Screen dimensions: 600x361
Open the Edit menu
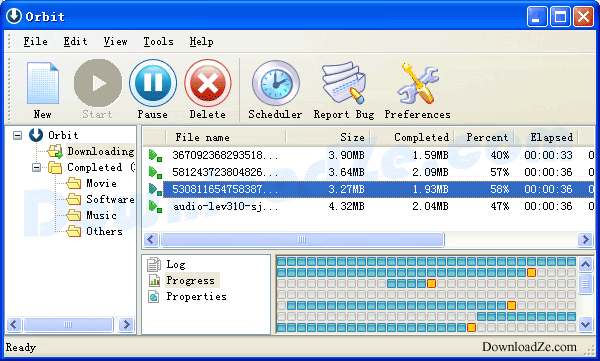(75, 41)
